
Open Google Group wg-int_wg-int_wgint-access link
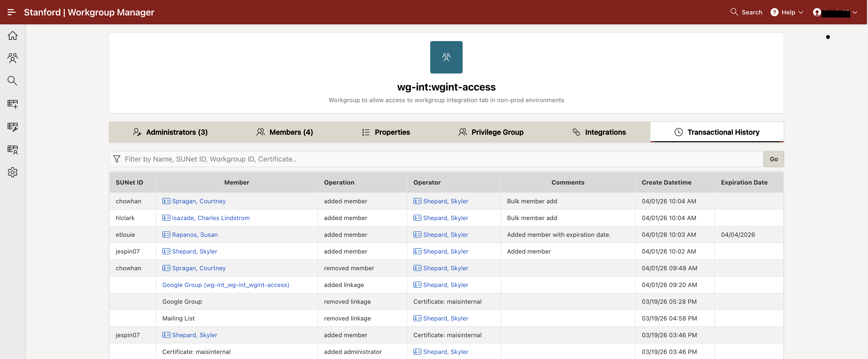[225, 285]
